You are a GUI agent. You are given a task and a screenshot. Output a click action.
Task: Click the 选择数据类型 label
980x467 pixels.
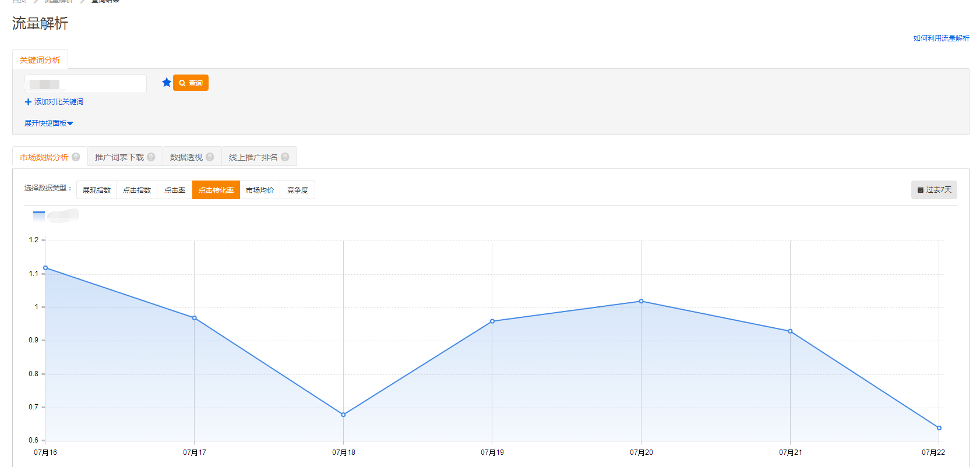pos(48,188)
